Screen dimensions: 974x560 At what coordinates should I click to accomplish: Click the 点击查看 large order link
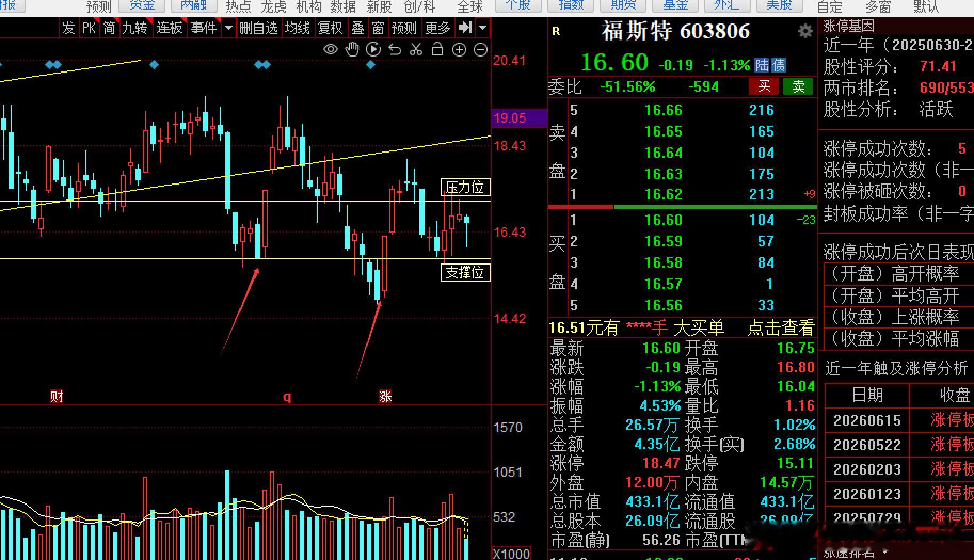[781, 327]
